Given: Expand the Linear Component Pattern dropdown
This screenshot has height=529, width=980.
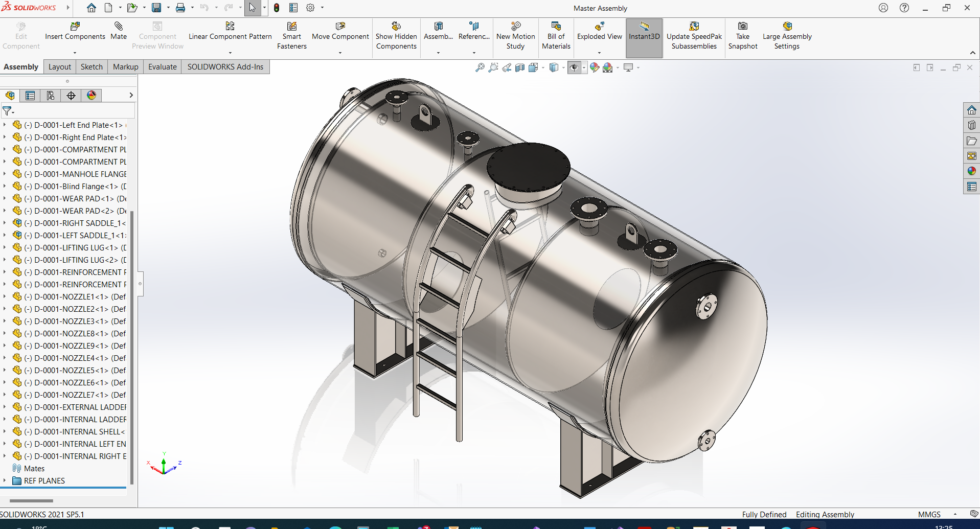Looking at the screenshot, I should pyautogui.click(x=230, y=52).
